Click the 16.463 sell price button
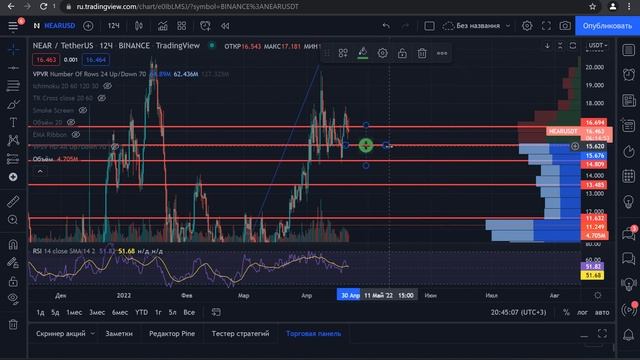Viewport: 640px width, 360px height. tap(46, 60)
